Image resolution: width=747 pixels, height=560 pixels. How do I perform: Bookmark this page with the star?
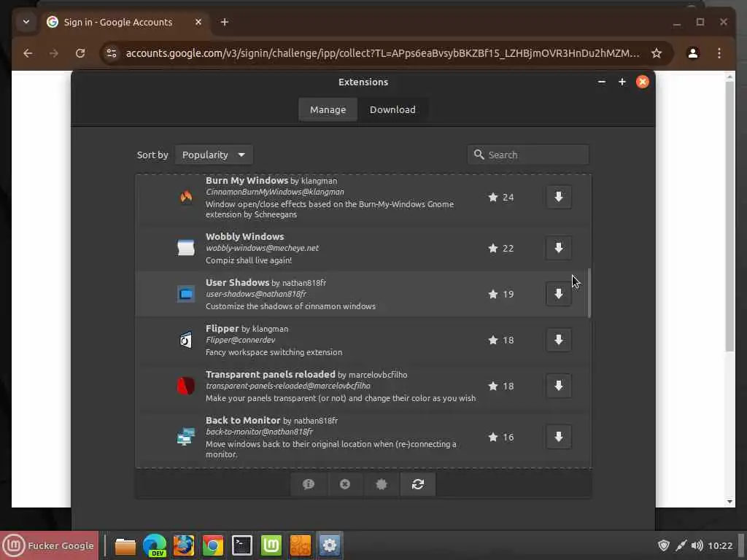tap(657, 52)
